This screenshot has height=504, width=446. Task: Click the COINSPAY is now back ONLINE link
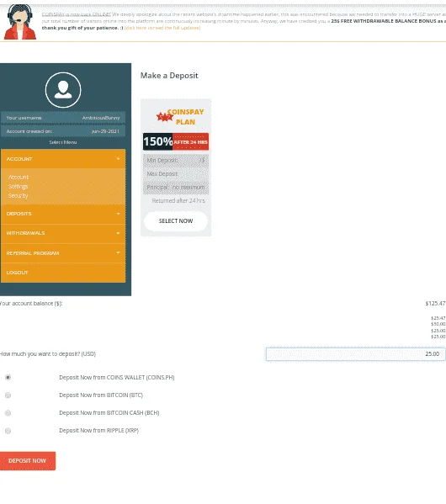(x=77, y=14)
